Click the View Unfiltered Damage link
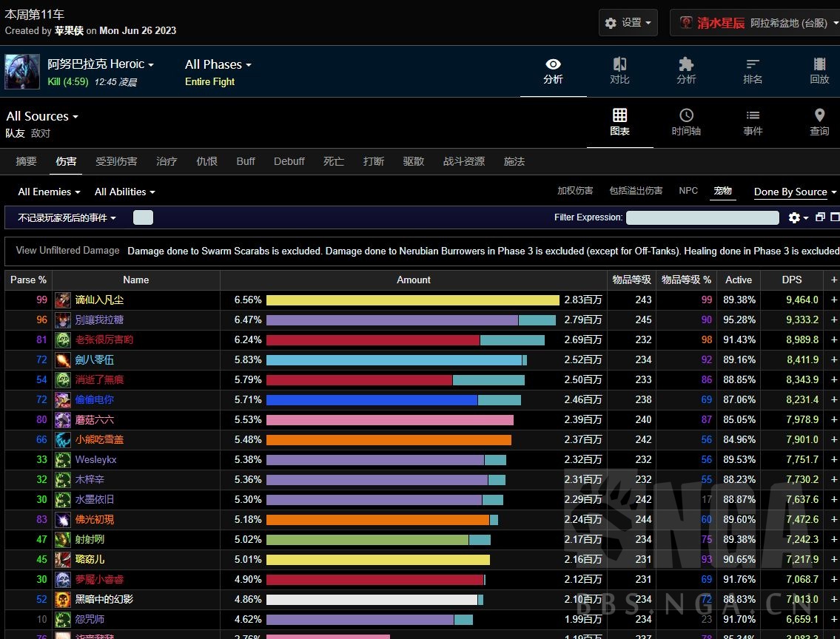 tap(67, 251)
